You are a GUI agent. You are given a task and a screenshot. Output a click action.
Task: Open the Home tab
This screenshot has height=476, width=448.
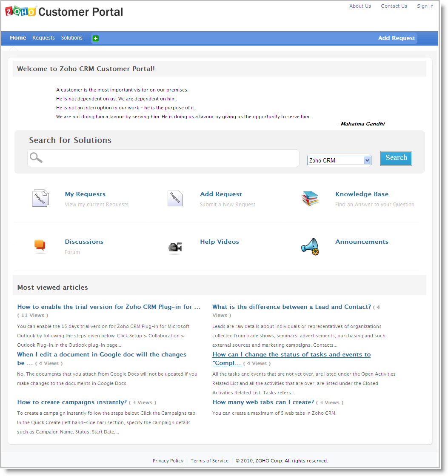click(x=18, y=37)
